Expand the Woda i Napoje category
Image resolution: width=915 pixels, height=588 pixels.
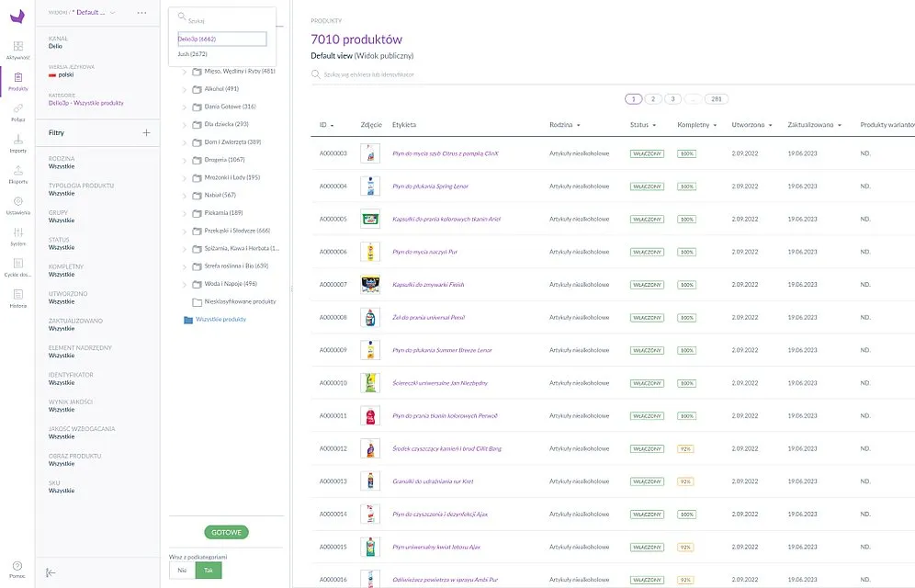185,284
